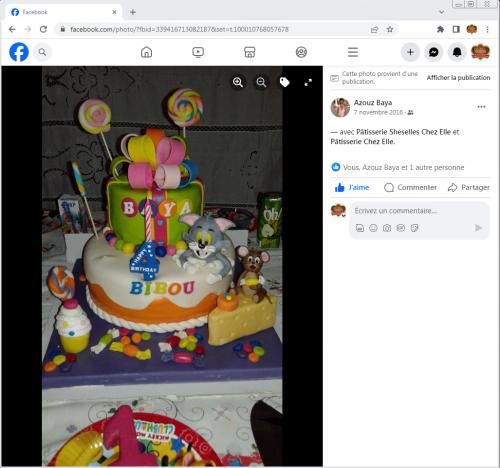The image size is (500, 468).
Task: Insert an emoji in the comment
Action: (373, 228)
